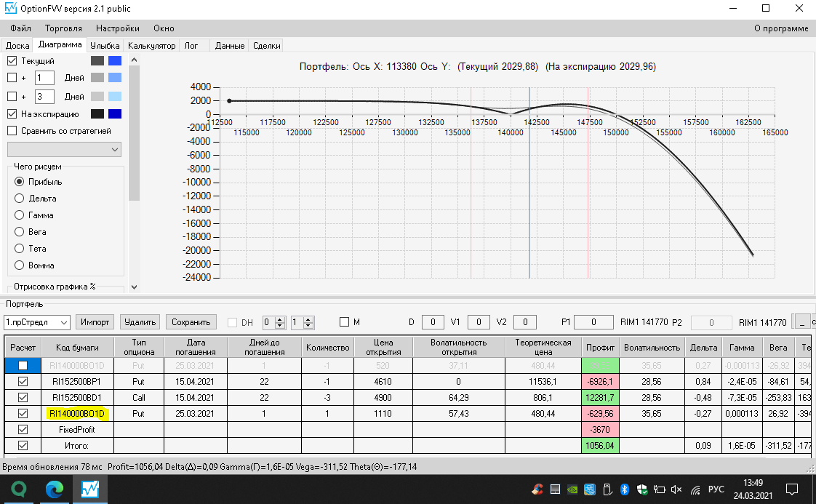Click the safely remove hardware USB icon
816x504 pixels.
pos(607,489)
